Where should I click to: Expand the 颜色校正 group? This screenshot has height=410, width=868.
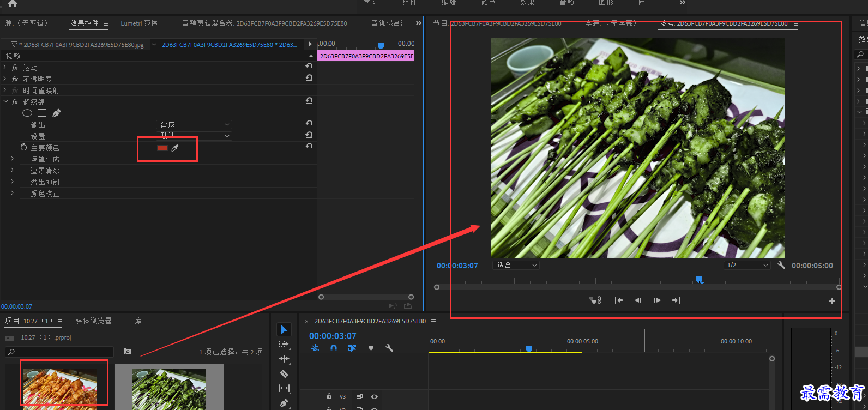pos(13,193)
